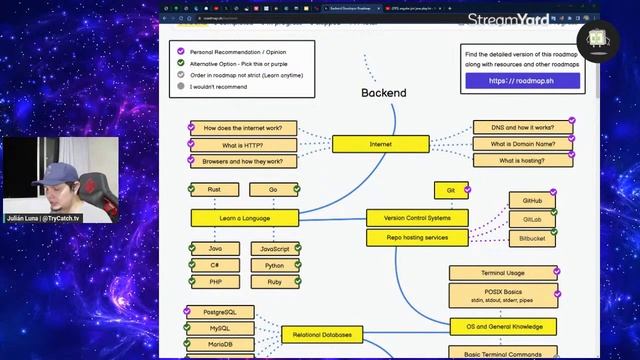
Task: Click the green check badge on GitLab node
Action: click(x=554, y=212)
